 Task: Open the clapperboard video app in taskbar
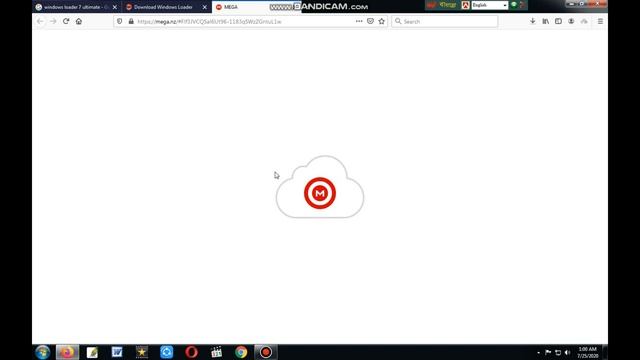216,352
